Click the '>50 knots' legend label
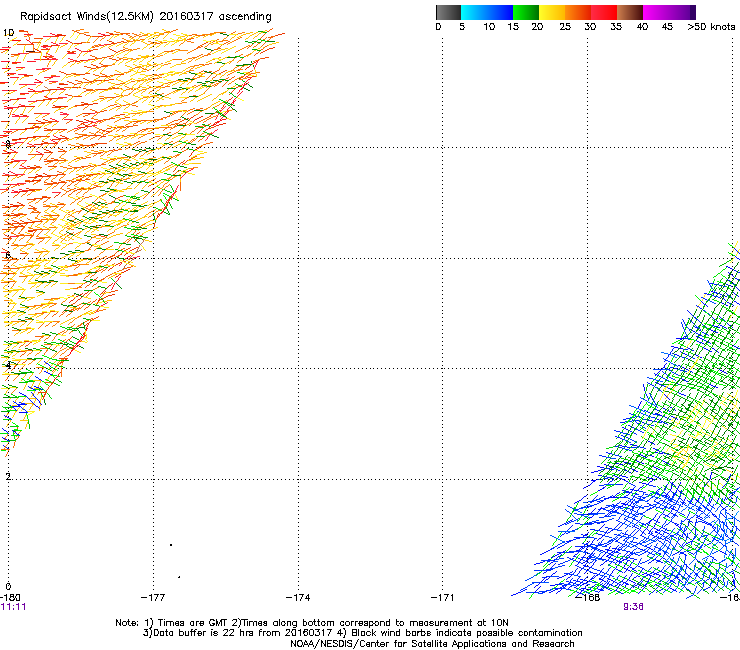Viewport: 740px width, 650px height. (x=711, y=27)
